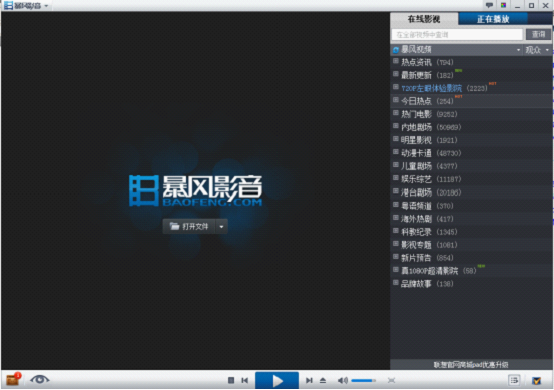Open the feedback chat icon in title bar
The image size is (554, 390).
click(489, 5)
